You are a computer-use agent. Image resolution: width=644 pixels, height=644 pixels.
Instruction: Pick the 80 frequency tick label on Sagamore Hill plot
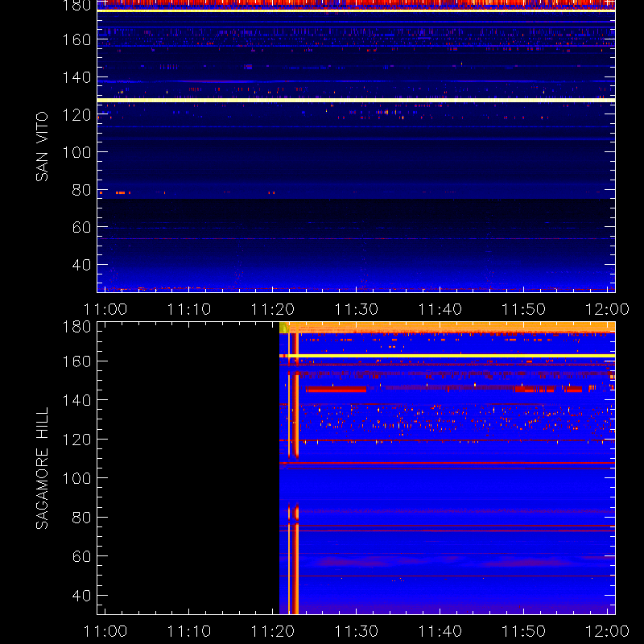81,517
